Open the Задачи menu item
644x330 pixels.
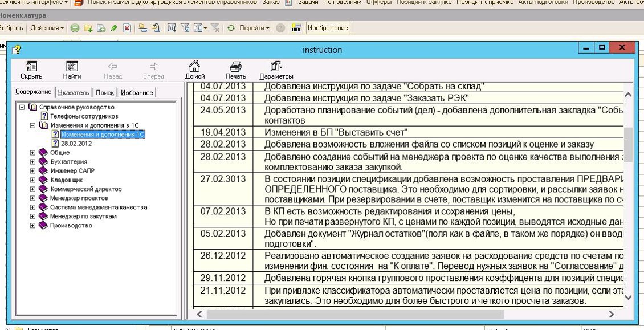[308, 2]
